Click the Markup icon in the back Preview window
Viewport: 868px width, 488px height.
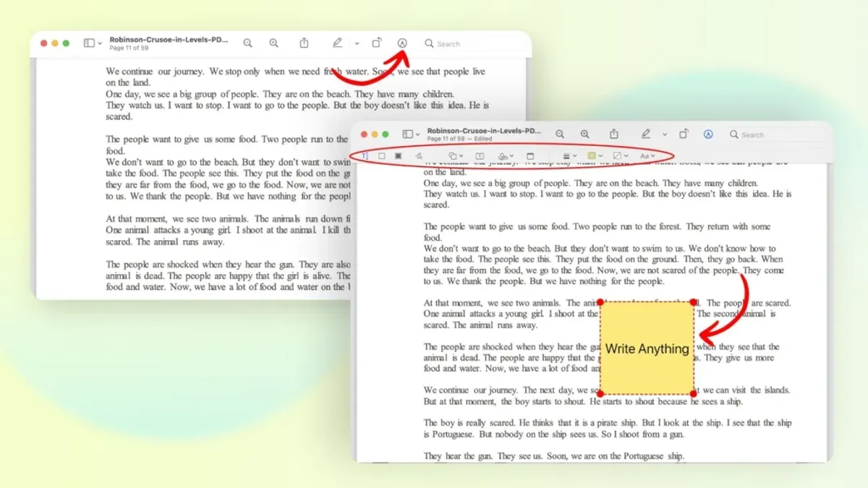[402, 43]
